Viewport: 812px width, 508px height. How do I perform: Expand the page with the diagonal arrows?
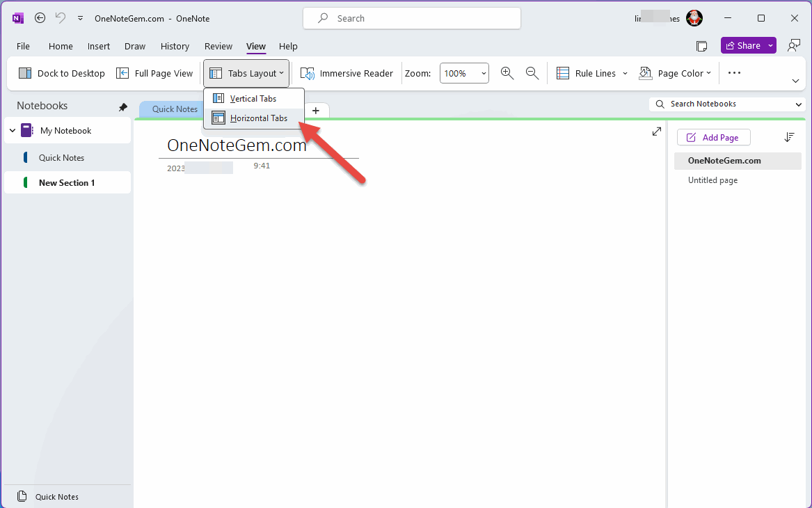[657, 132]
